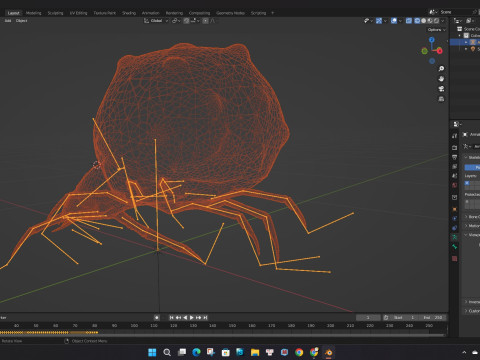This screenshot has width=480, height=360.
Task: Select wireframe viewport shading
Action: tap(417, 21)
